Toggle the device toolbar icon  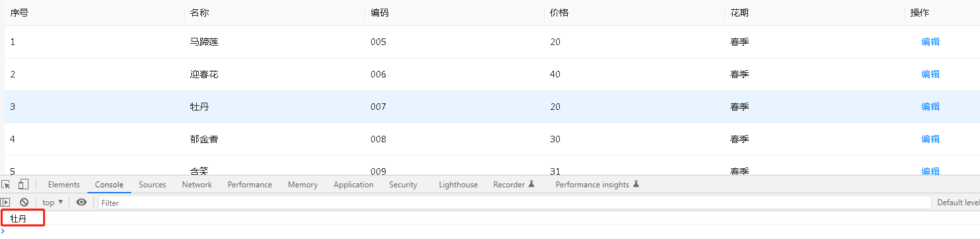pyautogui.click(x=23, y=185)
